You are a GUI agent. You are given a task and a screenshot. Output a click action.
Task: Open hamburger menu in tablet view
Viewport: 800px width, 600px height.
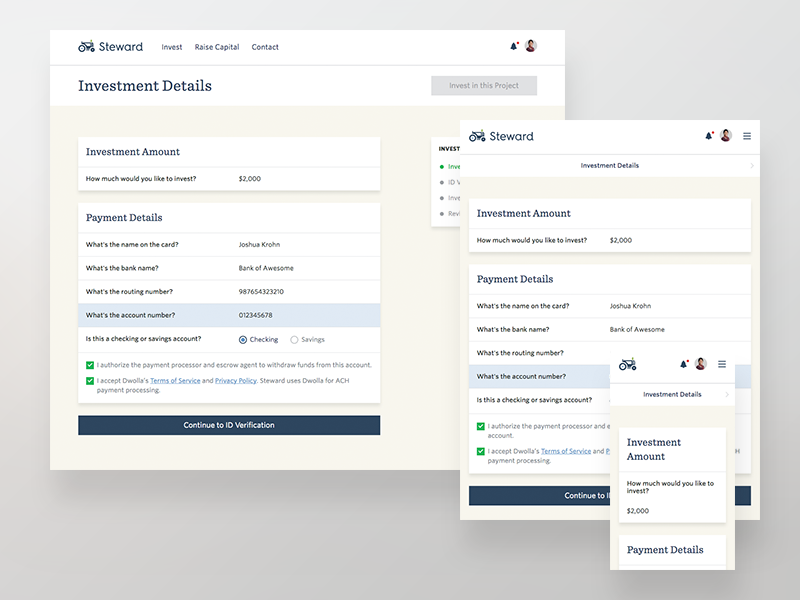pyautogui.click(x=747, y=136)
